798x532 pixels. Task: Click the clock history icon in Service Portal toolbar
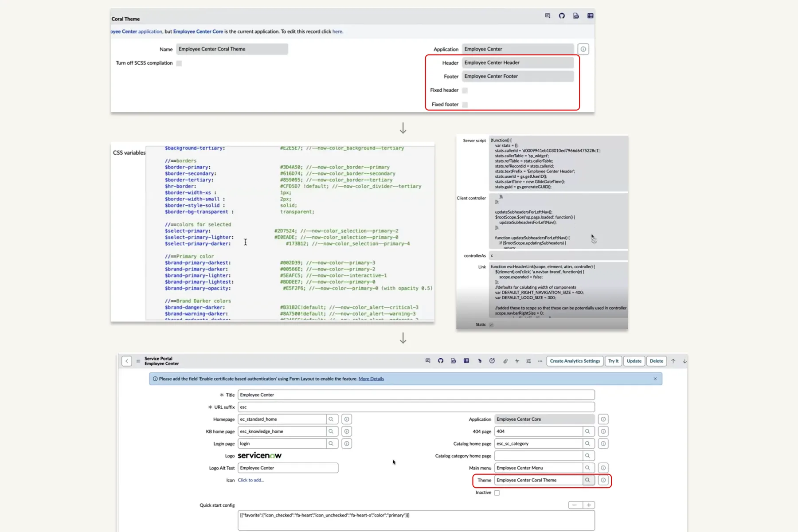click(492, 361)
